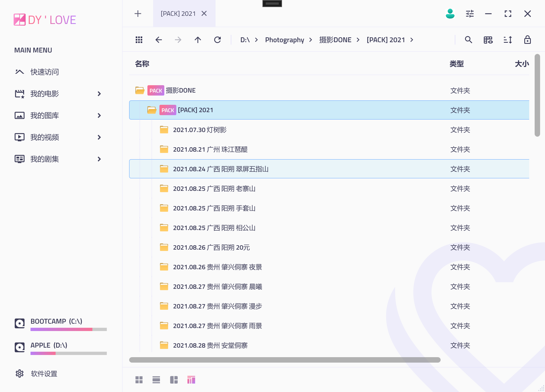Open search with the magnifier icon
Screen dimensions: 545x392
tap(468, 40)
